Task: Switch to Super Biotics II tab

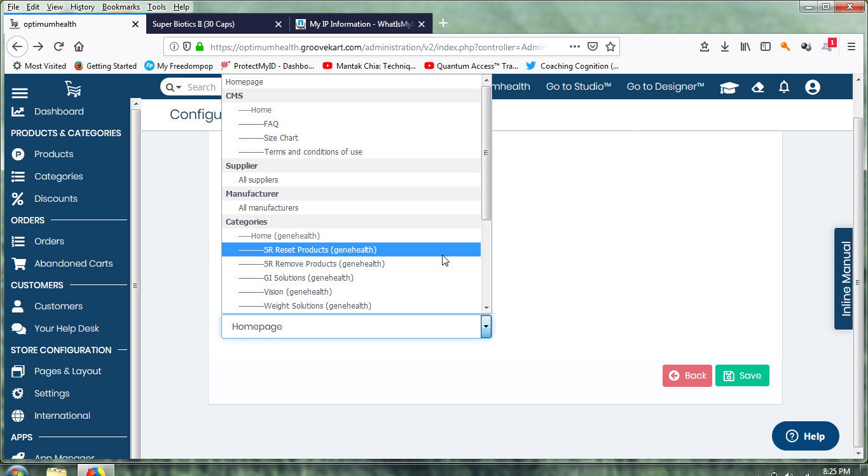Action: coord(217,24)
